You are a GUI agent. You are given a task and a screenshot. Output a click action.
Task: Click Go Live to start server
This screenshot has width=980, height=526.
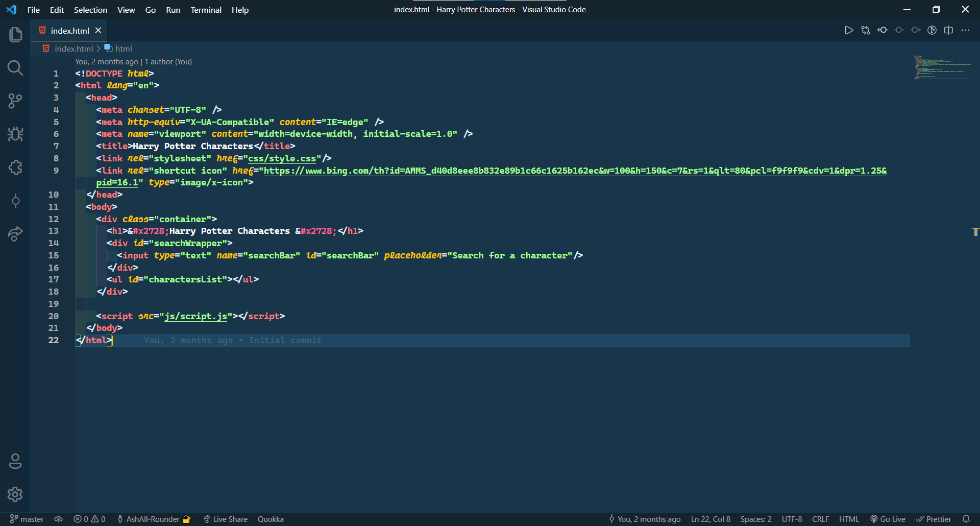pyautogui.click(x=888, y=519)
